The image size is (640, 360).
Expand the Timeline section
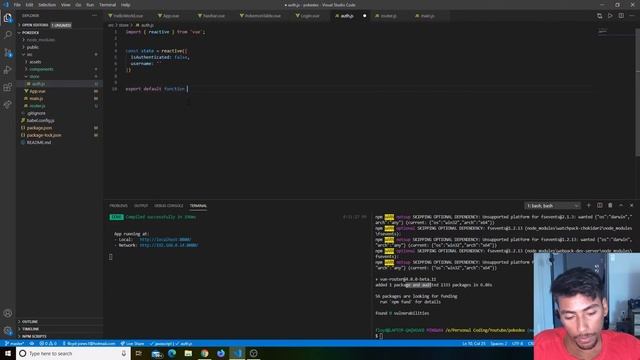click(x=59, y=329)
